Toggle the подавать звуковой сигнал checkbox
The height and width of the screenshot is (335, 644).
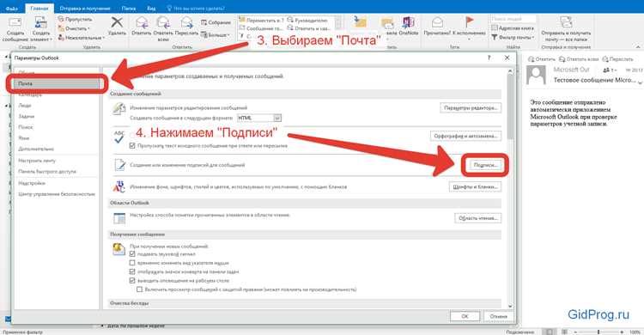click(132, 254)
